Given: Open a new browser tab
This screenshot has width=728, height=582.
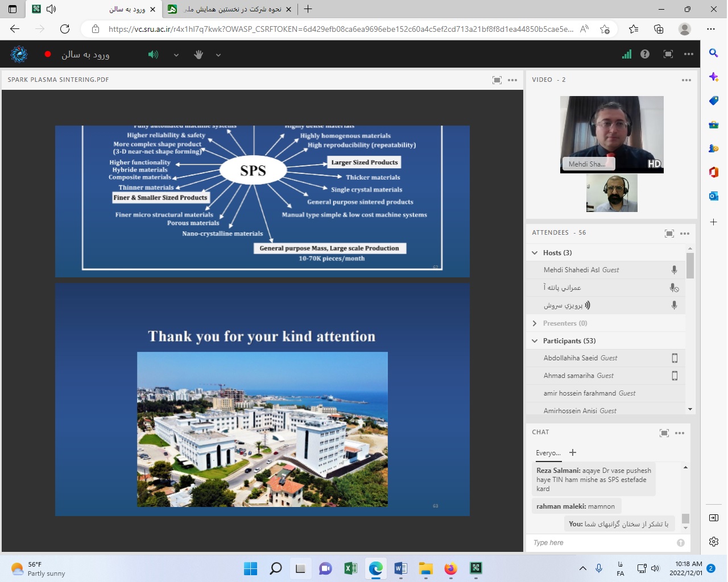Looking at the screenshot, I should point(308,9).
